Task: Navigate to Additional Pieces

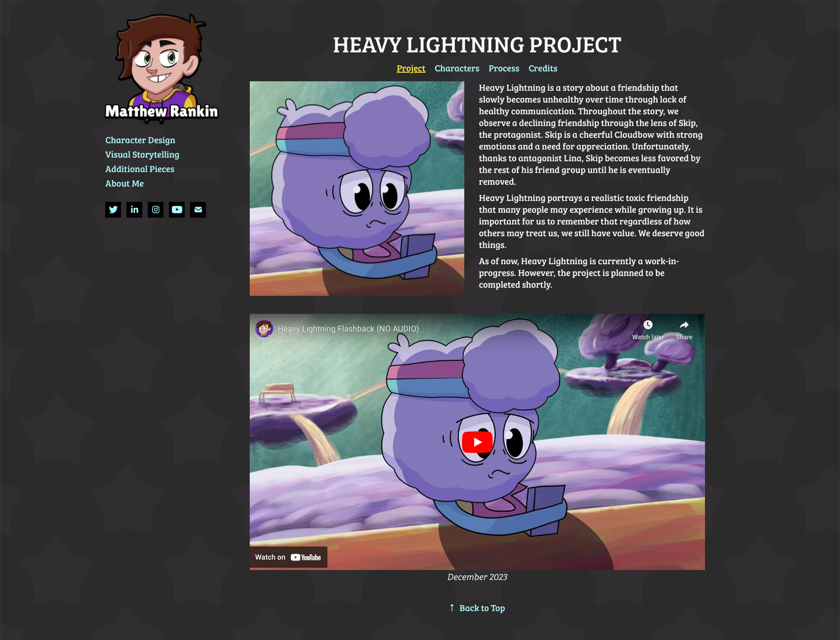Action: (140, 169)
